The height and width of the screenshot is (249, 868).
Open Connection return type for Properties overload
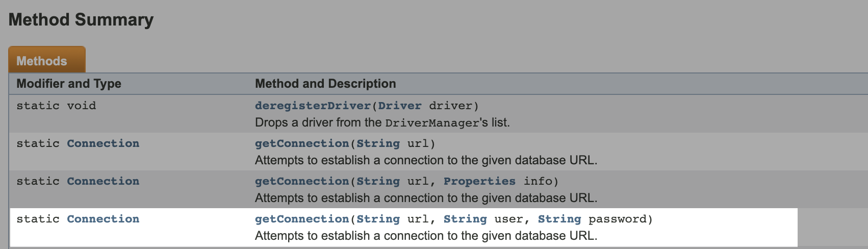coord(103,181)
